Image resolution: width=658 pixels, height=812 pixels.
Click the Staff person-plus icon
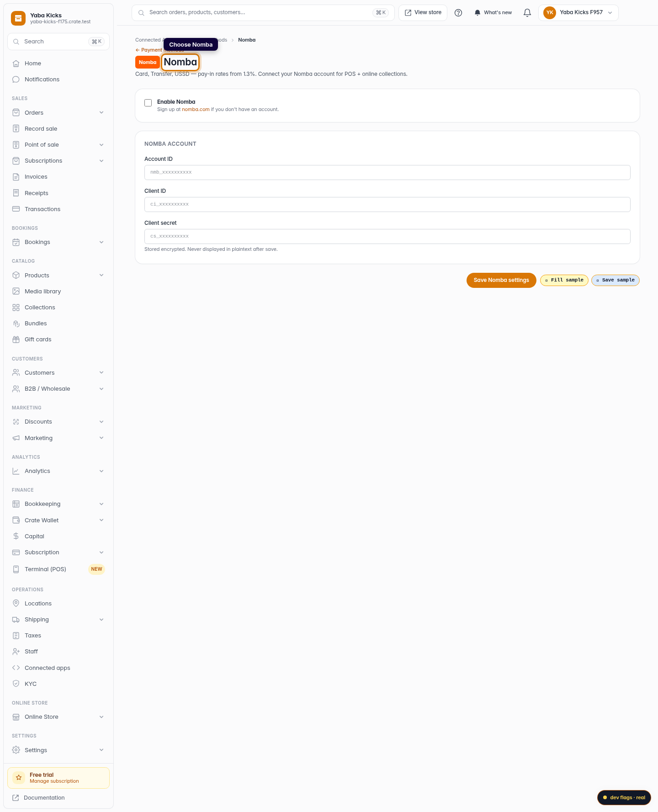click(x=16, y=652)
